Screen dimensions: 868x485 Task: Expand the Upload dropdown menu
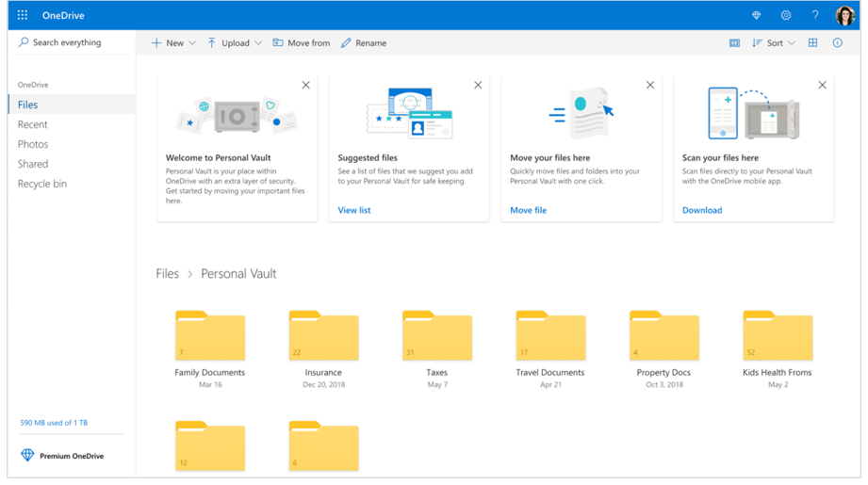235,43
